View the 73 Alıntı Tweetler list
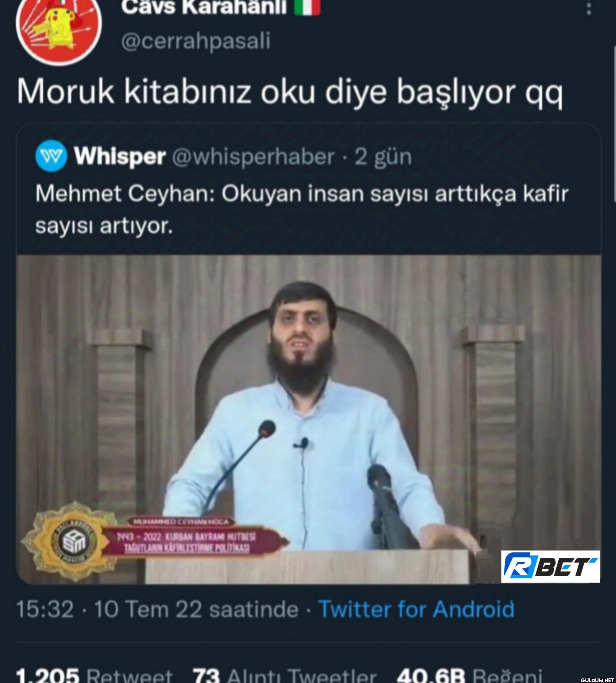Screen dimensions: 616x683 pyautogui.click(x=285, y=675)
